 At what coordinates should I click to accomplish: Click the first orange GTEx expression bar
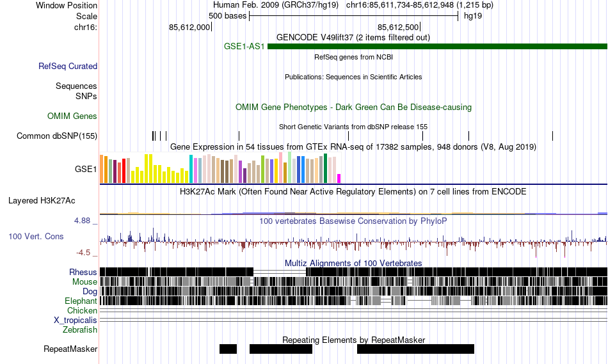coord(102,169)
